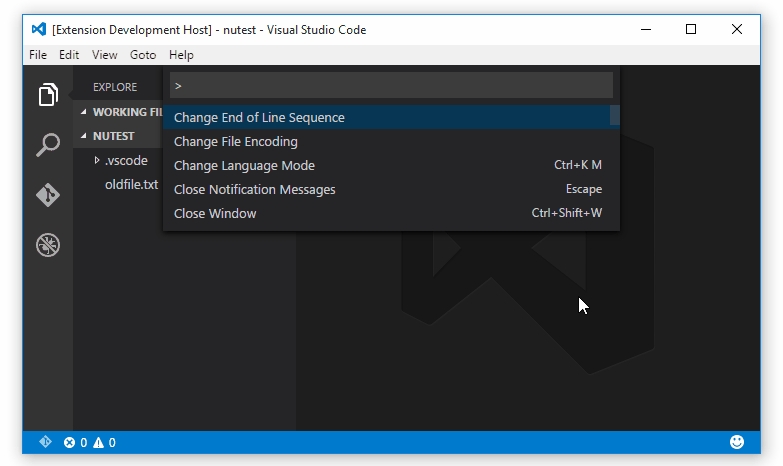Viewport: 783px width, 466px height.
Task: Select Change File Encoding command
Action: [x=236, y=141]
